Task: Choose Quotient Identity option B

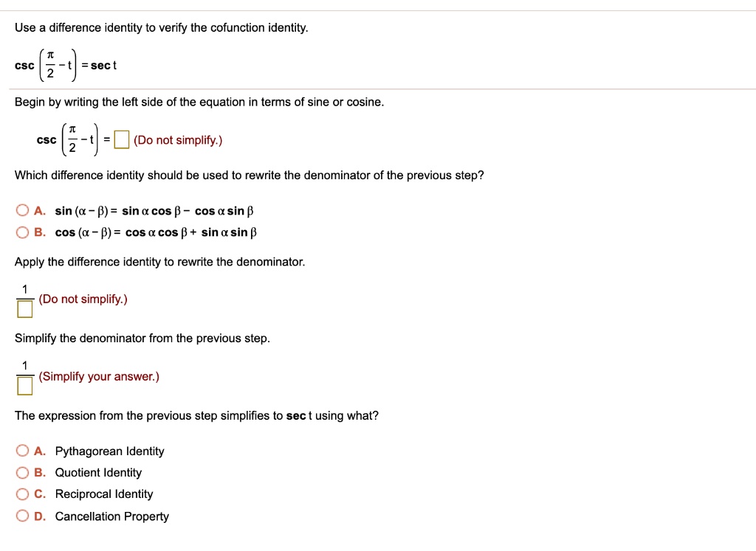Action: (22, 472)
